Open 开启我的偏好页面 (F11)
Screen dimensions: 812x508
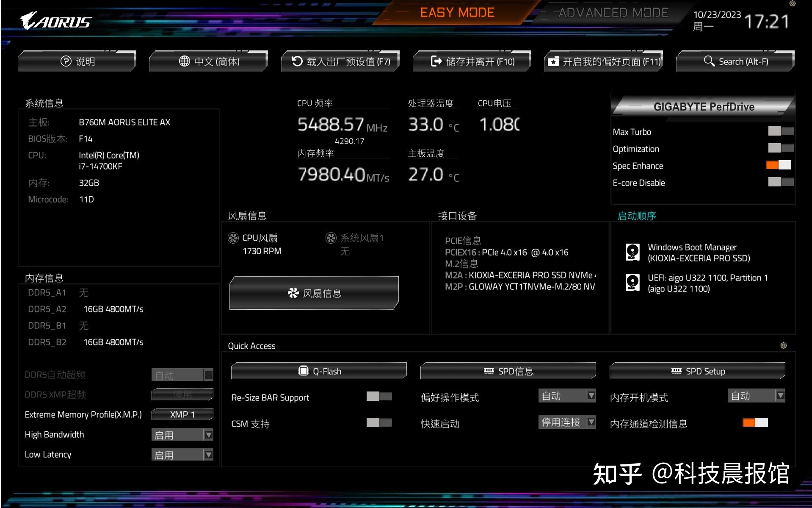point(604,61)
